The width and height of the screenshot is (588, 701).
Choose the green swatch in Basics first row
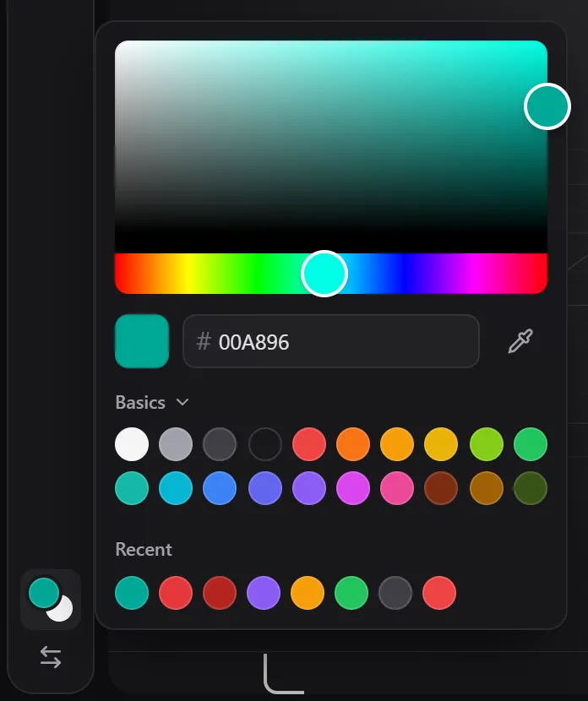(531, 444)
